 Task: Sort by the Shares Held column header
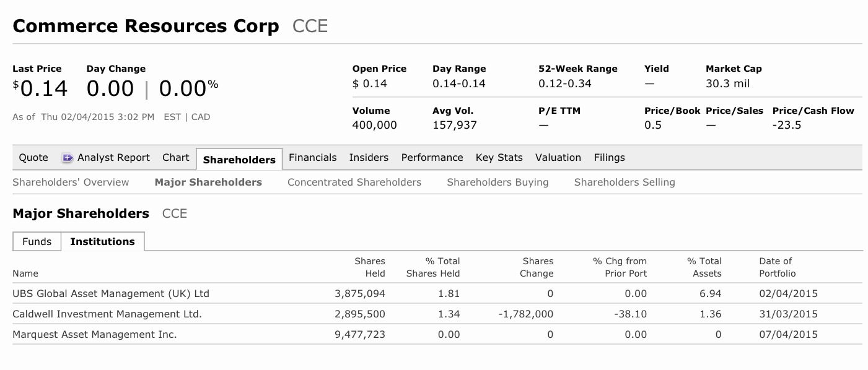(370, 267)
